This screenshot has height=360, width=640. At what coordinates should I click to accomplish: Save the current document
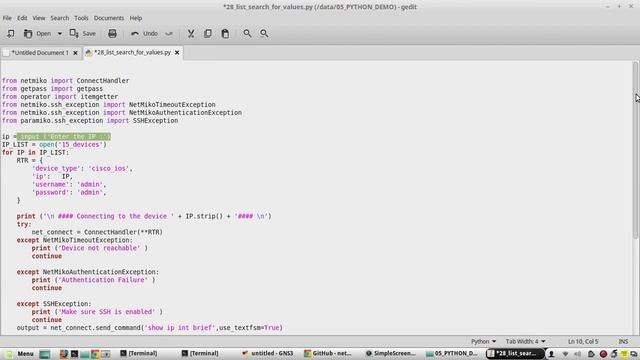point(82,33)
